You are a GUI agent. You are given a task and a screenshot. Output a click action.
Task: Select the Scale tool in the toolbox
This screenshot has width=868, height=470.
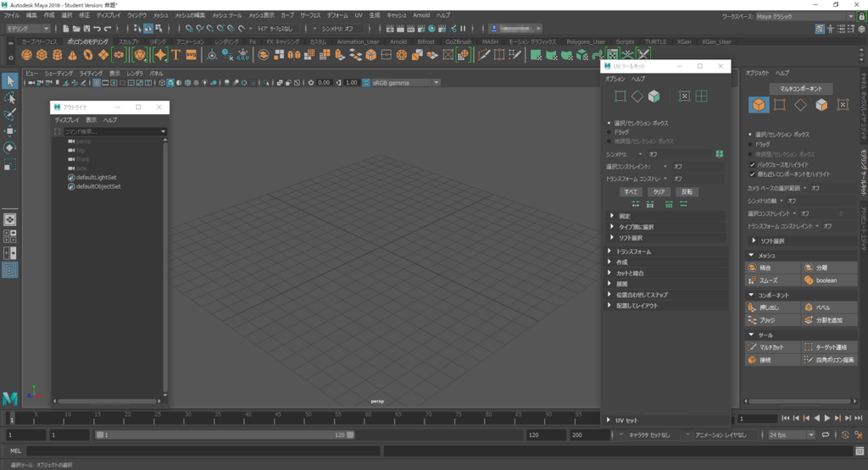point(10,165)
